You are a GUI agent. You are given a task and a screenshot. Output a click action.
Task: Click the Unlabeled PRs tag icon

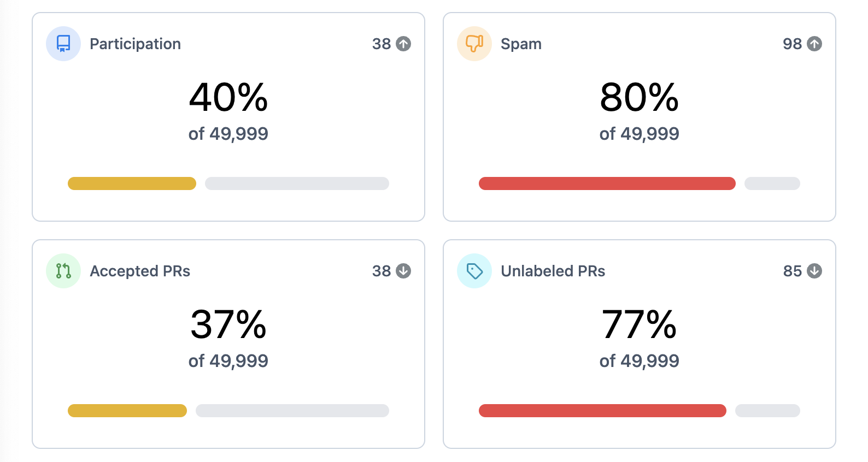click(x=474, y=270)
